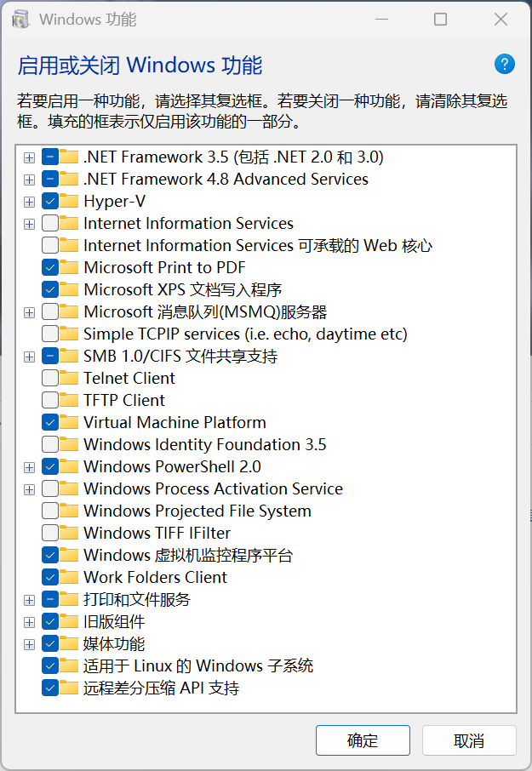Viewport: 532px width, 771px height.
Task: Click folder icon beside Windows TIFF IFilter
Action: pos(69,533)
